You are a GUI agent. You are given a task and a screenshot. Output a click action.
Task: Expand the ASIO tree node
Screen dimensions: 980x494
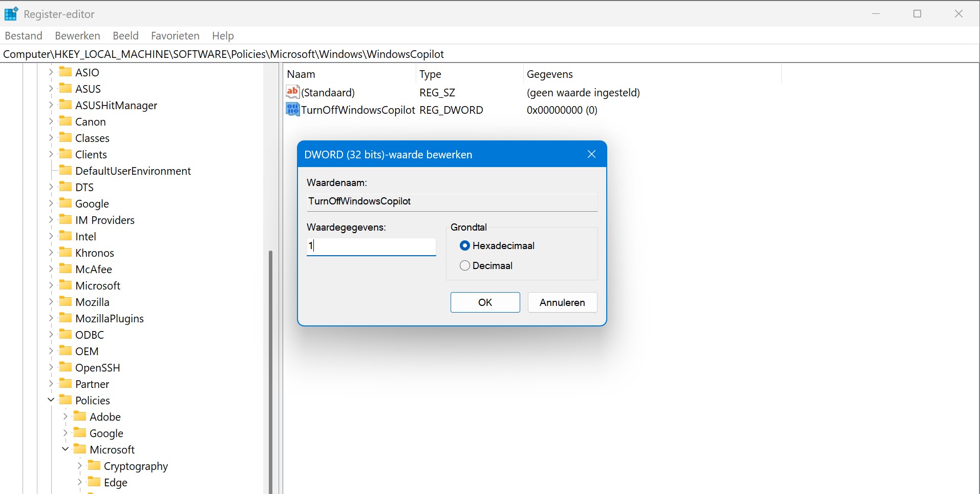pos(51,72)
